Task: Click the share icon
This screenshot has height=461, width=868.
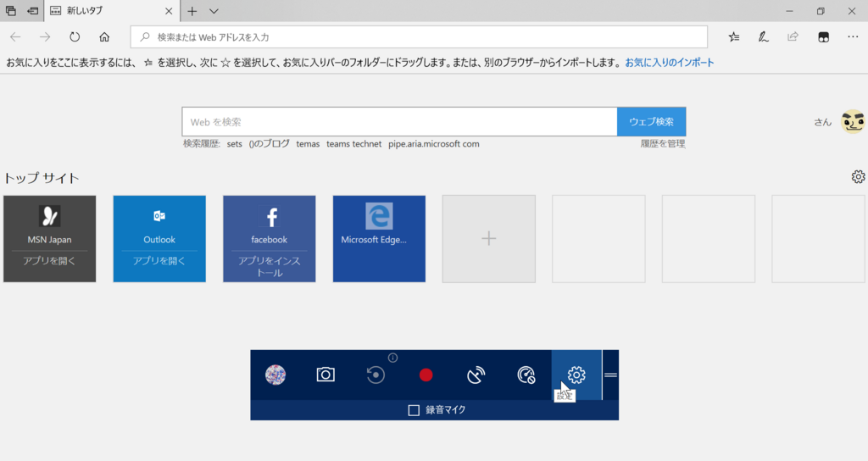Action: (793, 37)
